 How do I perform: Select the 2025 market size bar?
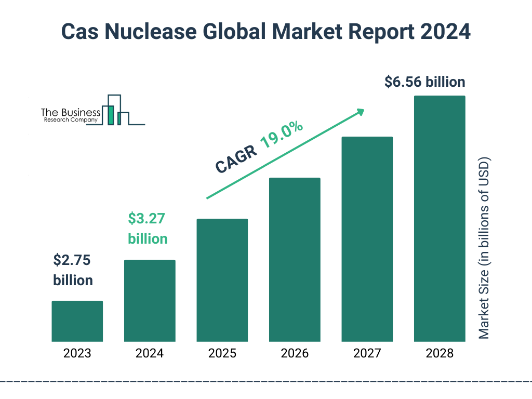pyautogui.click(x=222, y=280)
